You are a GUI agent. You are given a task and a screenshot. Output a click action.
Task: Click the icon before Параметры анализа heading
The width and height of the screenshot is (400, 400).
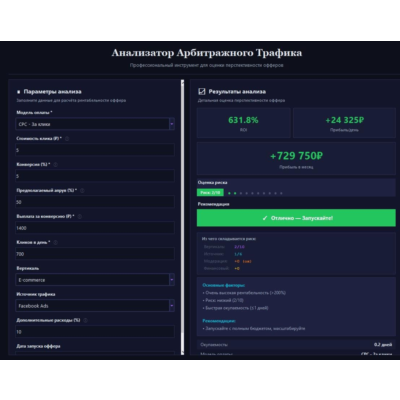tap(18, 92)
